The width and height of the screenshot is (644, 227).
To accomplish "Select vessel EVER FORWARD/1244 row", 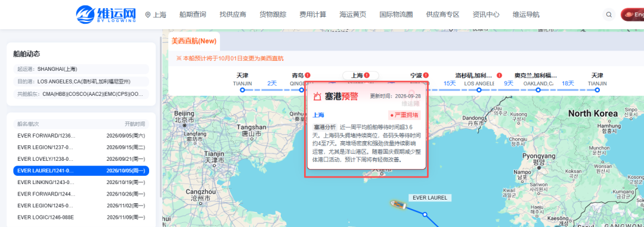I will [81, 194].
